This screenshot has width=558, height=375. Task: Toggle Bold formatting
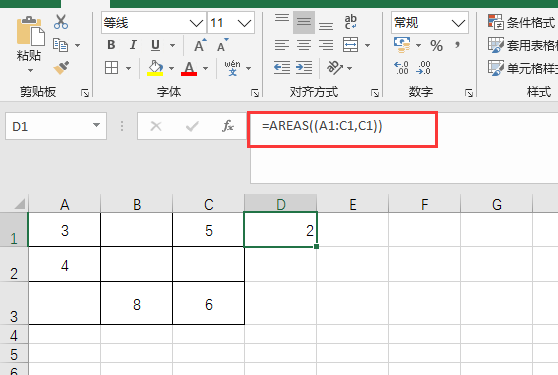pos(111,45)
